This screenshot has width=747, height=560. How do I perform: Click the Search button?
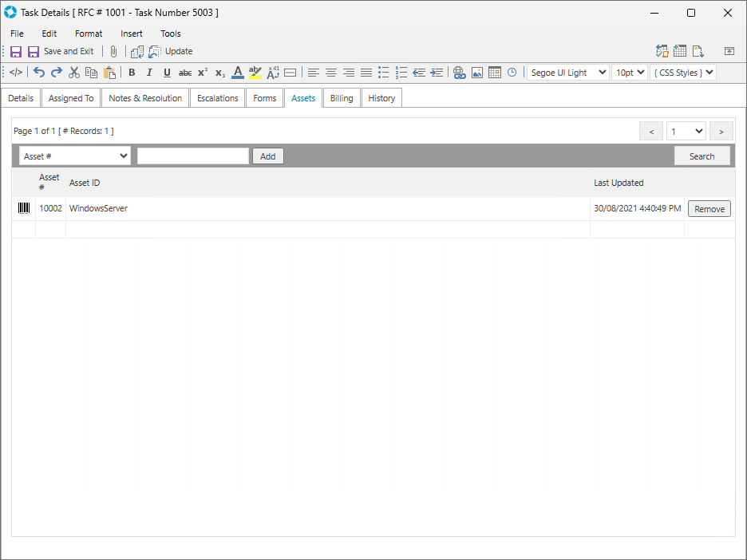(702, 156)
